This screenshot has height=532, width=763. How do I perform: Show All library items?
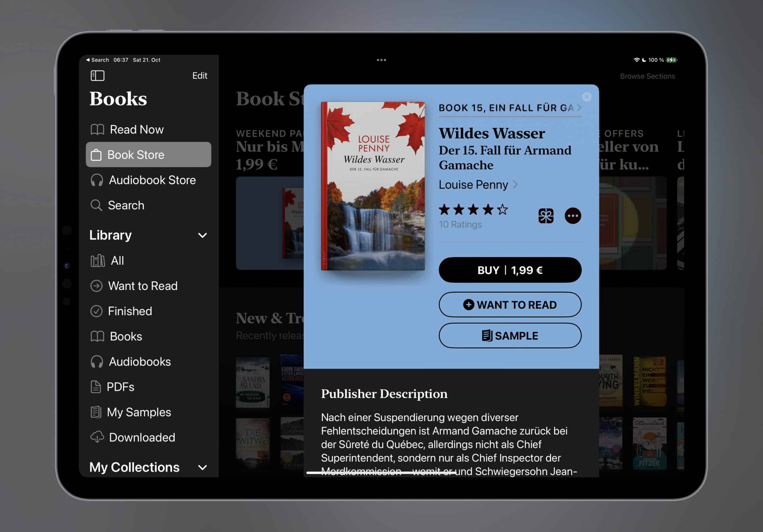[148, 261]
